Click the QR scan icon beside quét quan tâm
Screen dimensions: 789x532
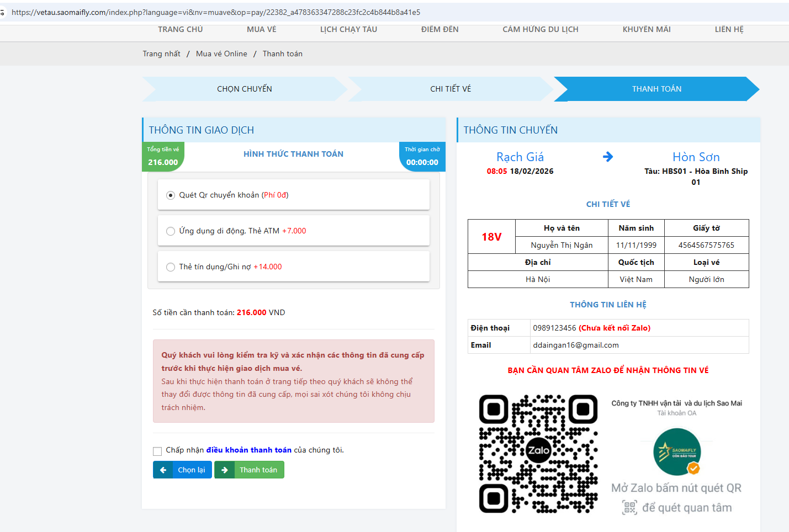pyautogui.click(x=629, y=508)
